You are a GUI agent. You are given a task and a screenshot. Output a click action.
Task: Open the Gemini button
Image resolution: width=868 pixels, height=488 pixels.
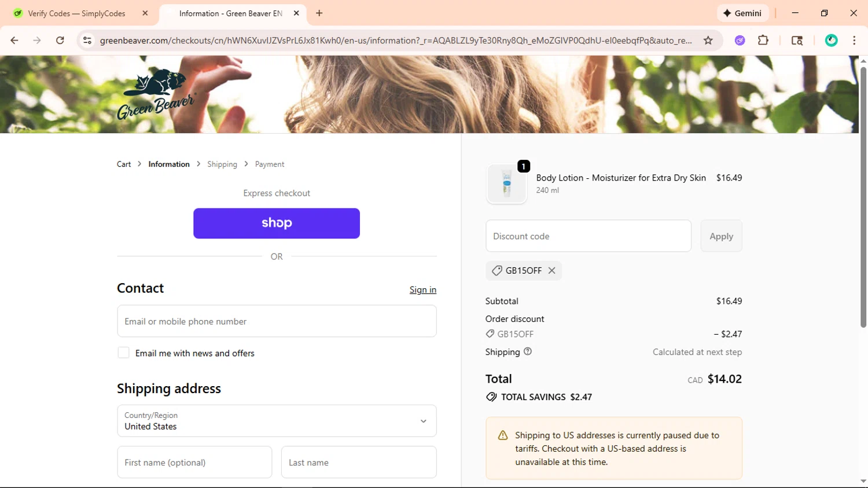742,13
